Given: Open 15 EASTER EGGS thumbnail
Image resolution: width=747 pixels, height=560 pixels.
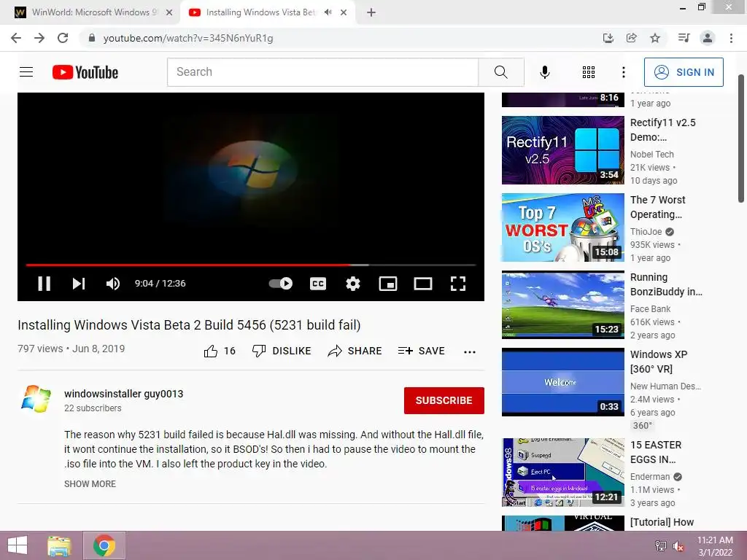Looking at the screenshot, I should point(562,472).
